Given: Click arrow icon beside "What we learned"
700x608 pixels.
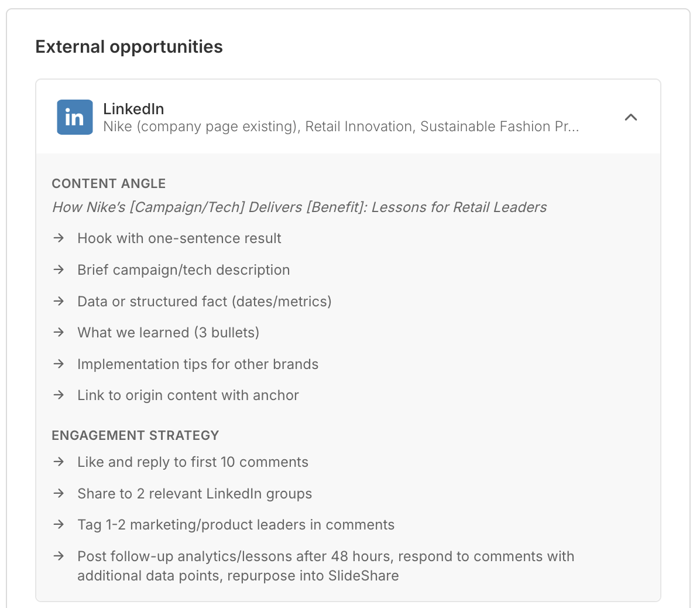Looking at the screenshot, I should tap(59, 333).
